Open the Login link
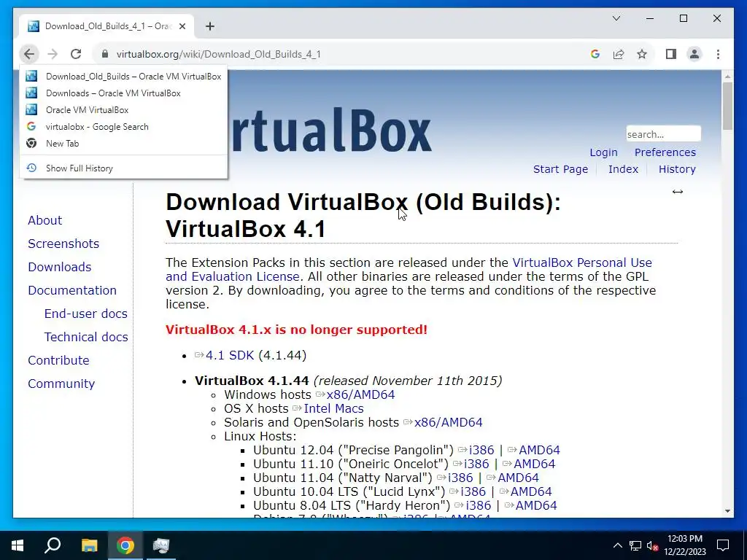 (603, 152)
